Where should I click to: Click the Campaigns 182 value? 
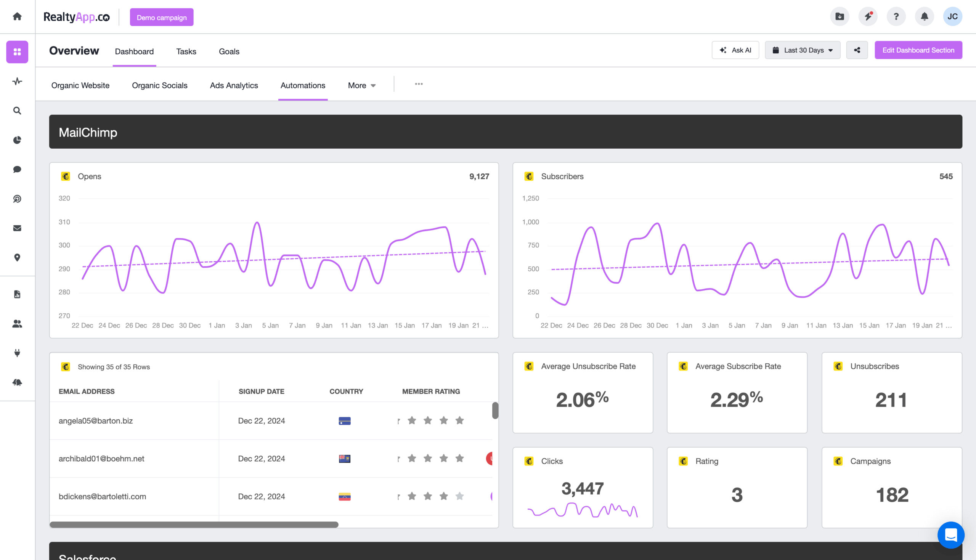892,495
